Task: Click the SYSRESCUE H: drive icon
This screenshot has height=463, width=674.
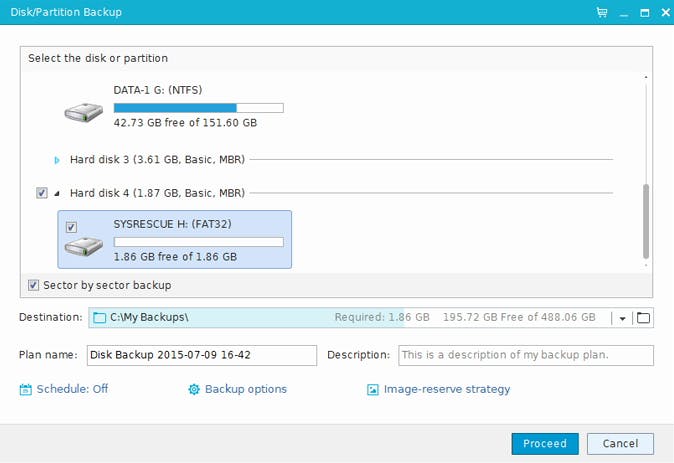Action: click(x=84, y=246)
